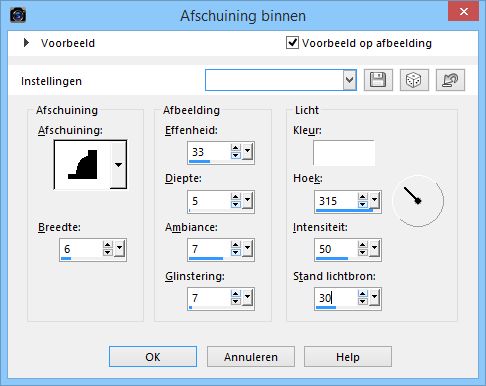Click the Help button
Image resolution: width=486 pixels, height=386 pixels.
coord(348,357)
